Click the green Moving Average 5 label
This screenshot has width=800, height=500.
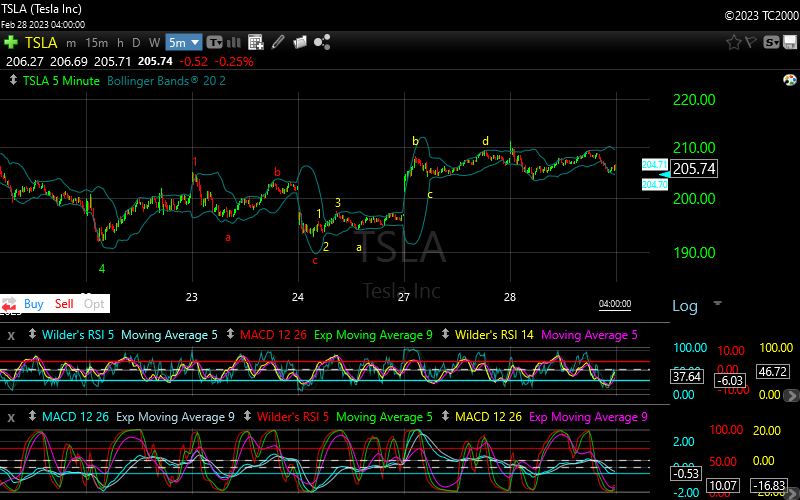[384, 417]
